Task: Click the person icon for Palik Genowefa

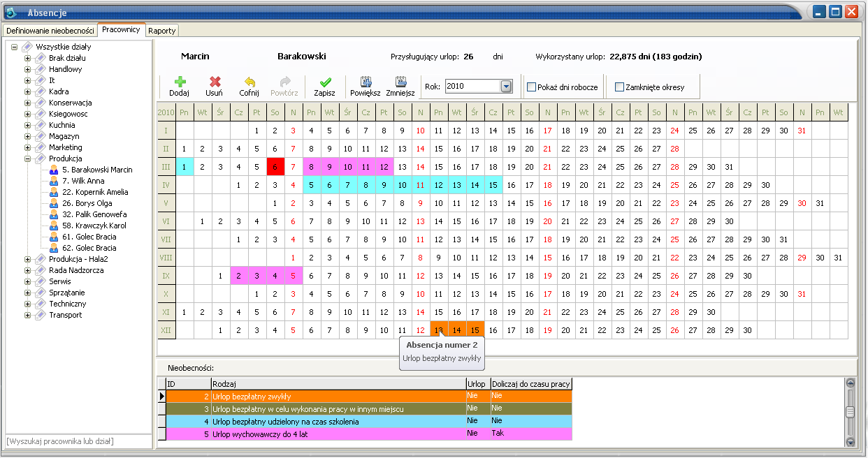Action: [x=54, y=214]
